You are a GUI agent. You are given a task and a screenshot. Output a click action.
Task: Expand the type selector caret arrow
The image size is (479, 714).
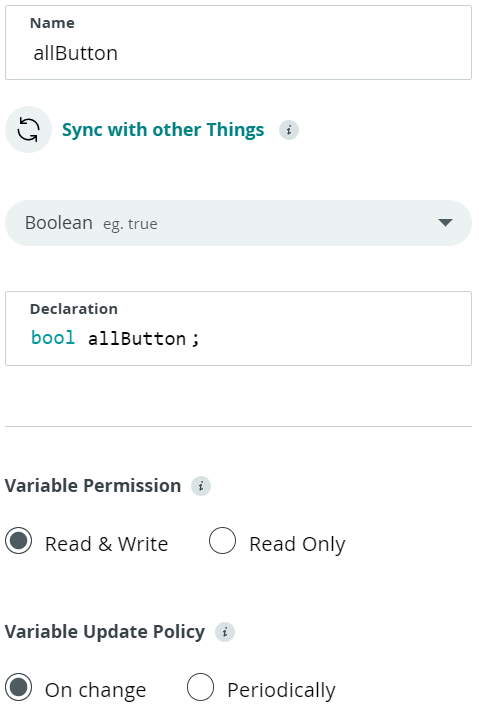pos(445,223)
